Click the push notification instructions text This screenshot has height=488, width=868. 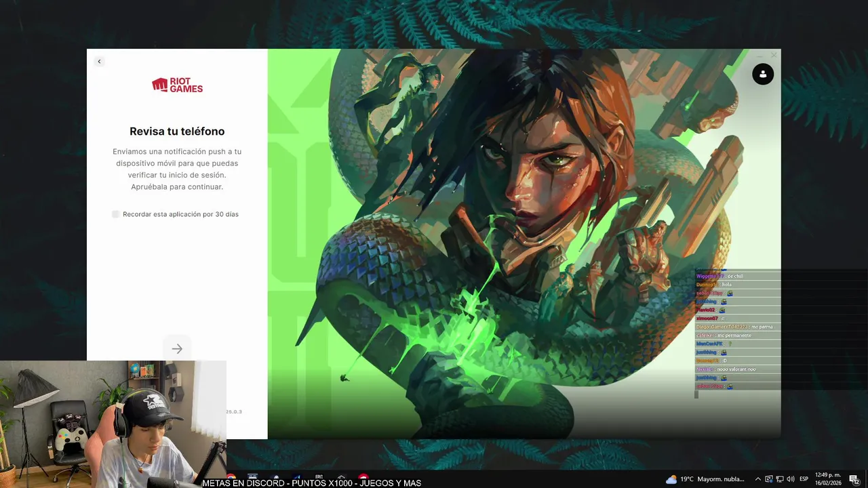pos(177,169)
